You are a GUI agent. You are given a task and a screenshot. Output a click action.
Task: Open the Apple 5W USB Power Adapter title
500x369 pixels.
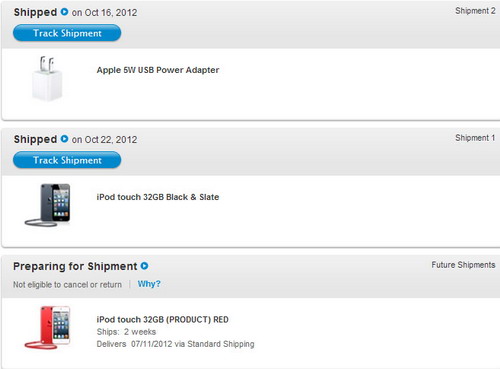(158, 70)
